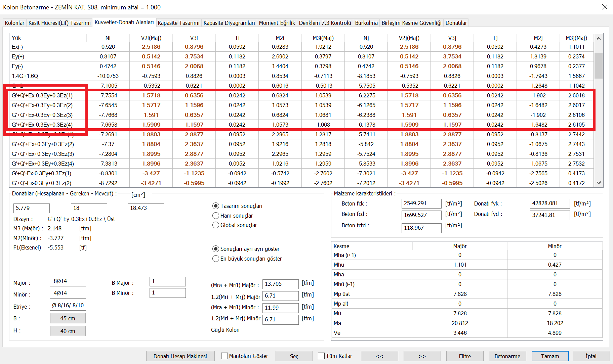Click the B dimension box 45 cm
The height and width of the screenshot is (364, 613).
68,318
